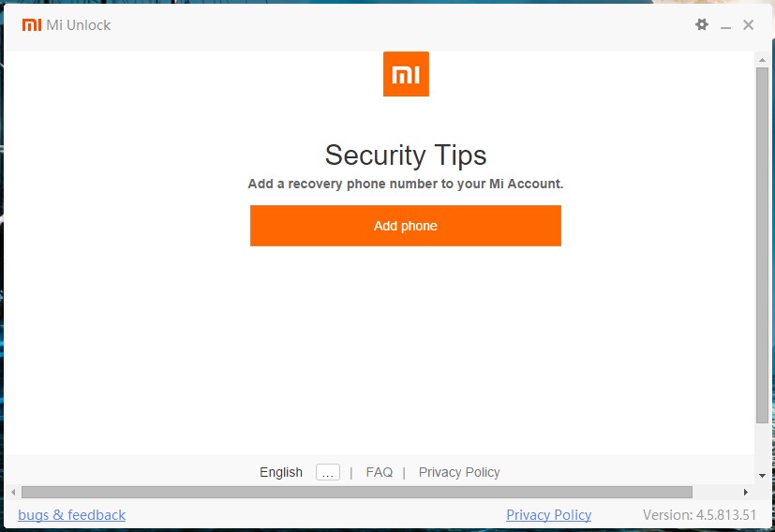The height and width of the screenshot is (532, 775).
Task: Click the horizontal scrollbar thumb
Action: 356,492
